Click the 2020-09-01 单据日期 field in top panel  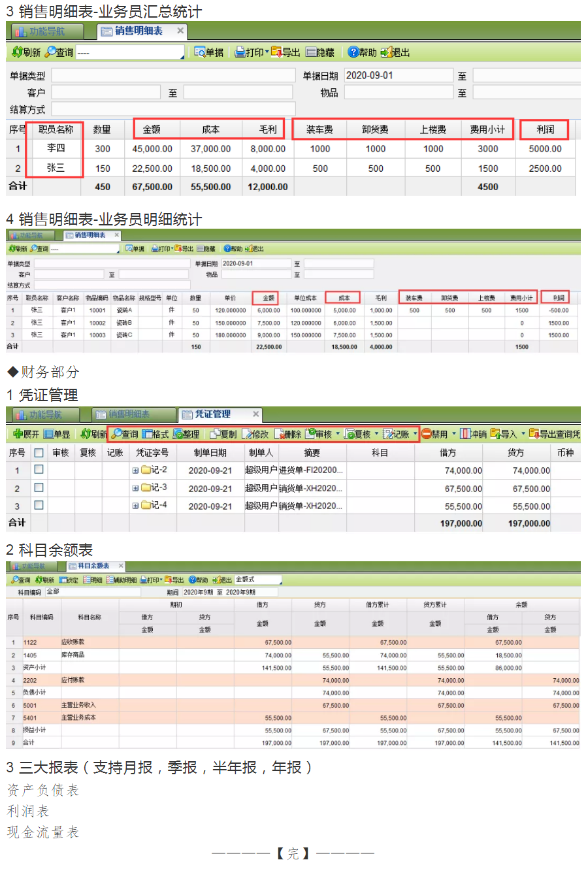(398, 75)
